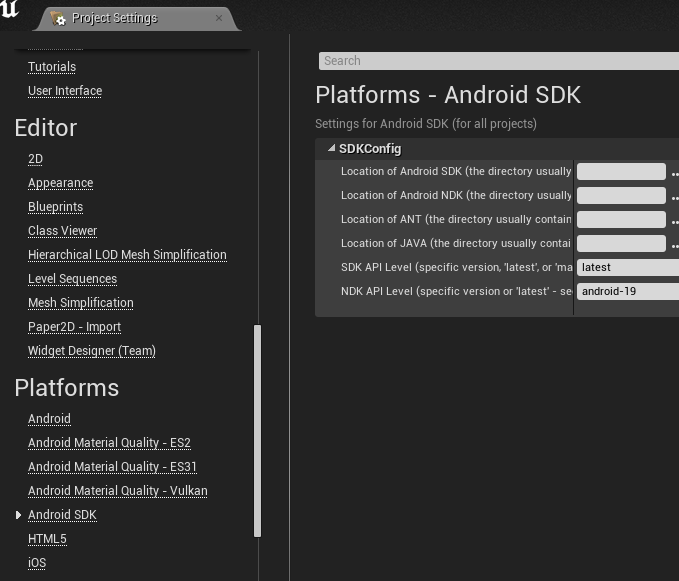Screen dimensions: 679x581
Task: Click the Android NDK location field
Action: point(621,195)
